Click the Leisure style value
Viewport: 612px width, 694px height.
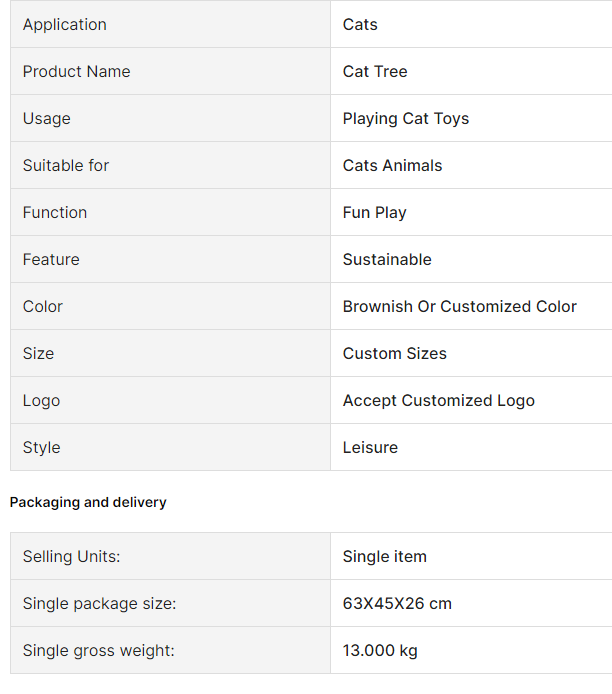pyautogui.click(x=370, y=447)
